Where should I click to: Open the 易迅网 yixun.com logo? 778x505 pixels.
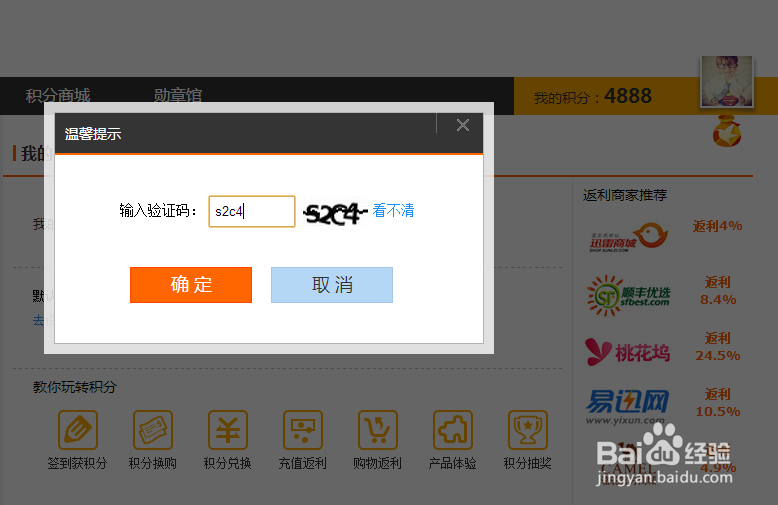(x=627, y=407)
